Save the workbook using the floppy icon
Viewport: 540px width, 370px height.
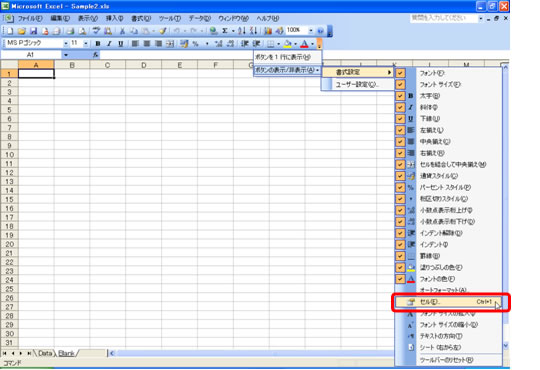point(33,31)
